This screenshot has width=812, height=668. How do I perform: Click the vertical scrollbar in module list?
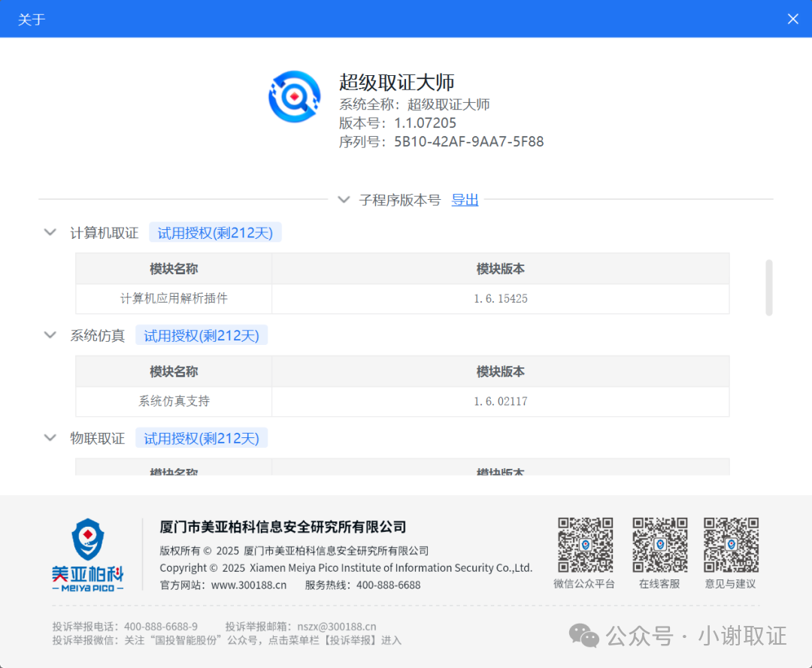pyautogui.click(x=768, y=288)
